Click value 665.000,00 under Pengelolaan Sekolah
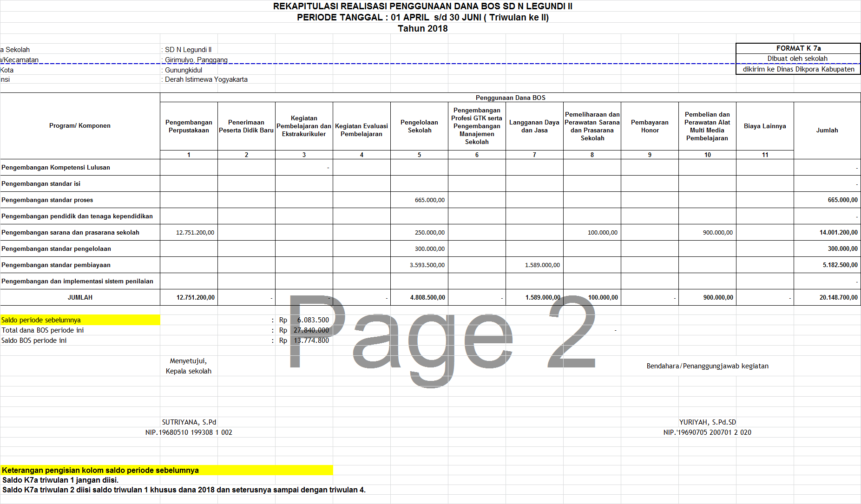 point(419,200)
